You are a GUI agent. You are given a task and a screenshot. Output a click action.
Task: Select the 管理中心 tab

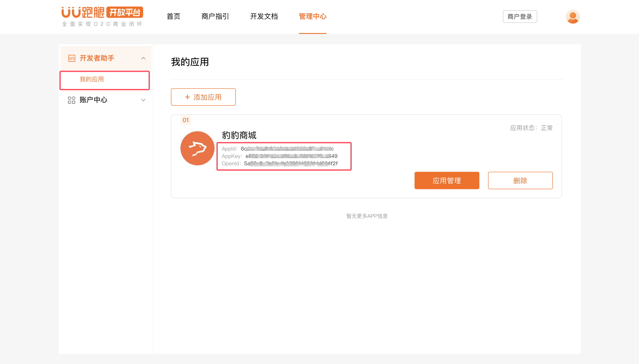coord(313,17)
